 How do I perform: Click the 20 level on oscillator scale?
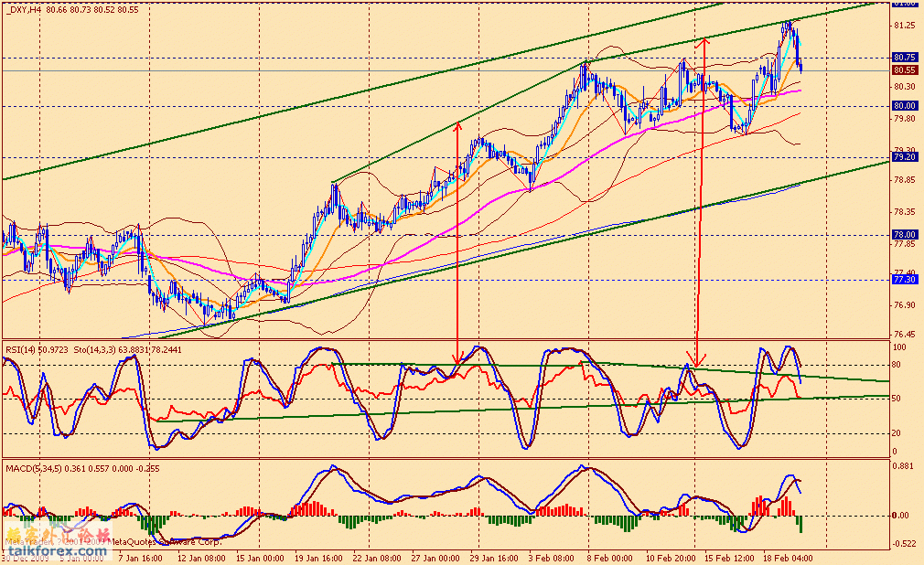897,433
